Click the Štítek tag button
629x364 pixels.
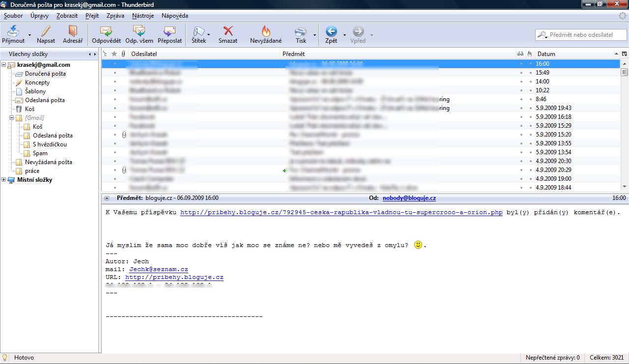[x=199, y=34]
